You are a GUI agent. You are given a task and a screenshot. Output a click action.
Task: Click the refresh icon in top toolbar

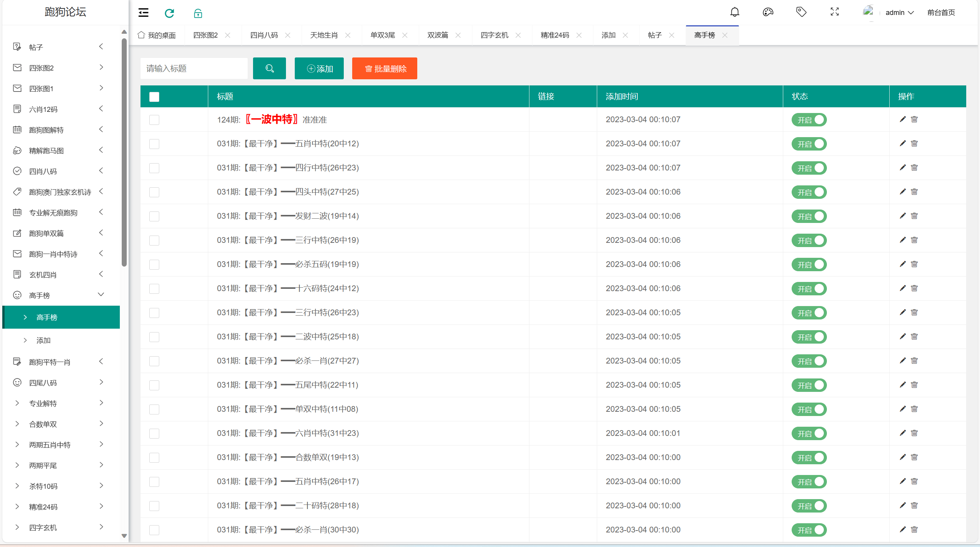(169, 13)
